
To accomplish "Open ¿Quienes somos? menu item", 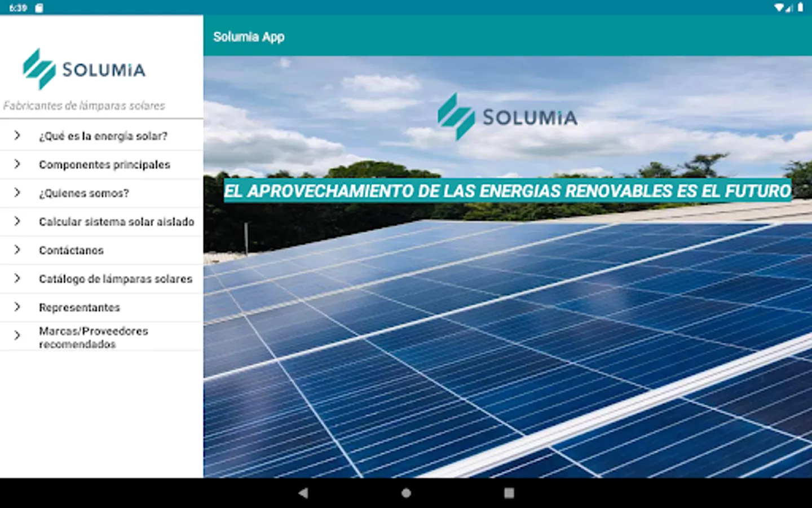I will tap(101, 193).
